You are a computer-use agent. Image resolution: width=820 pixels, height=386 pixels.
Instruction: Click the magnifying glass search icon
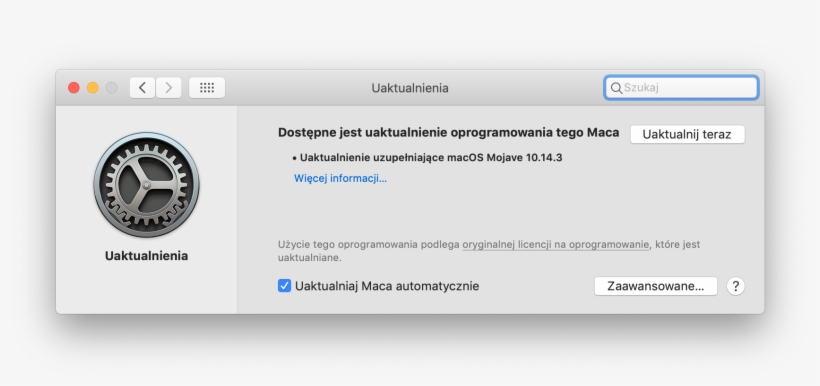(x=617, y=88)
